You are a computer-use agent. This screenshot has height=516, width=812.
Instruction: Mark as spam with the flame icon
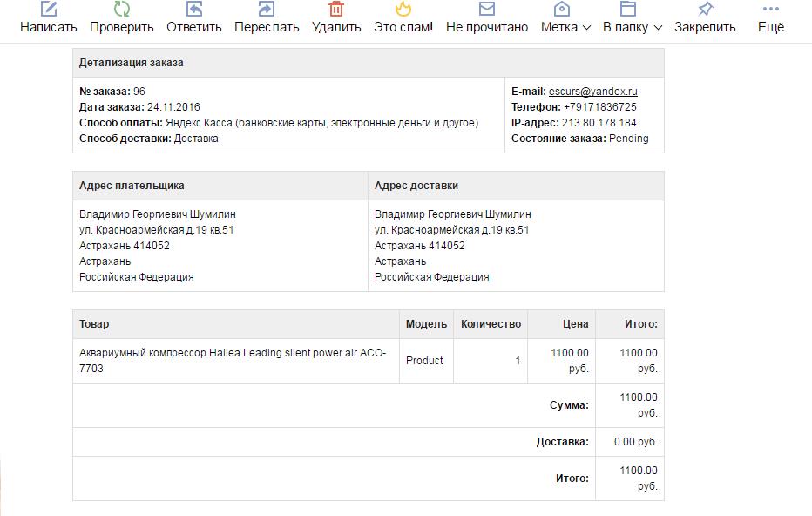pos(403,9)
